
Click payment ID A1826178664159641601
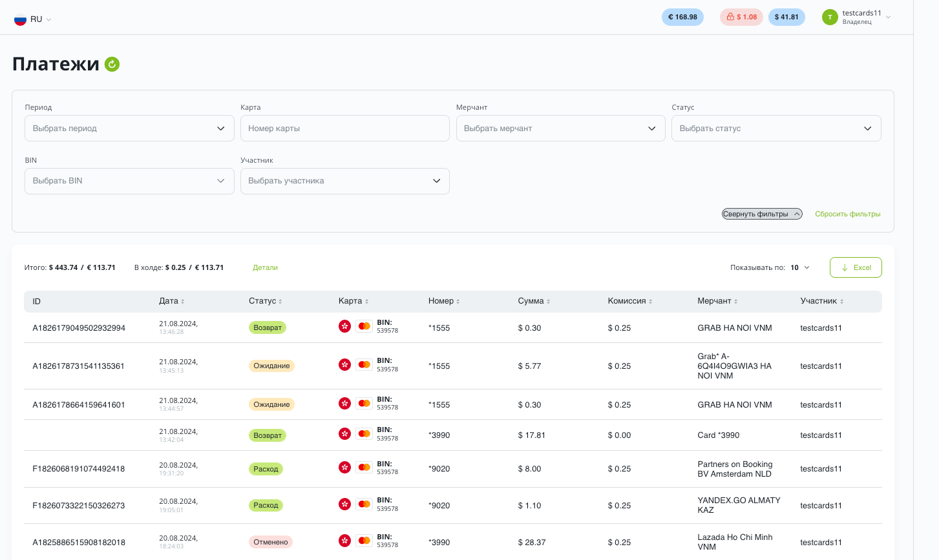click(x=79, y=405)
